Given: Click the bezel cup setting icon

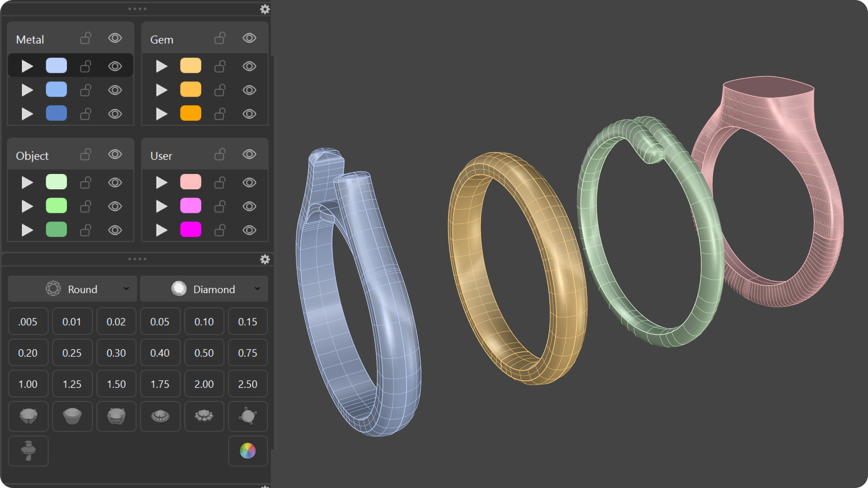Looking at the screenshot, I should (x=72, y=416).
